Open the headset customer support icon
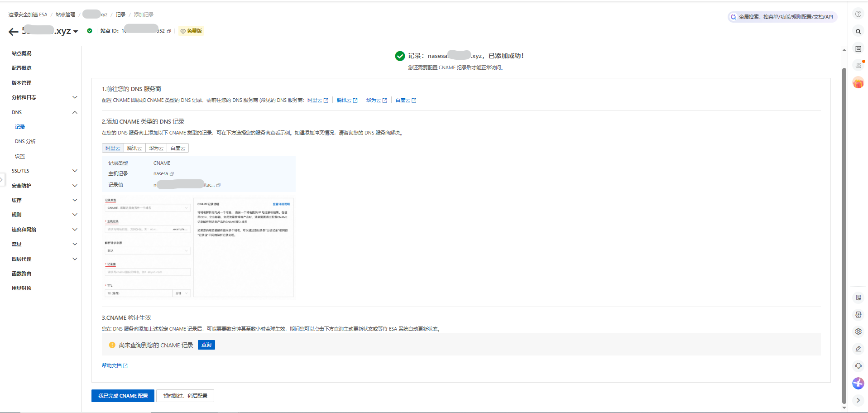 [858, 366]
